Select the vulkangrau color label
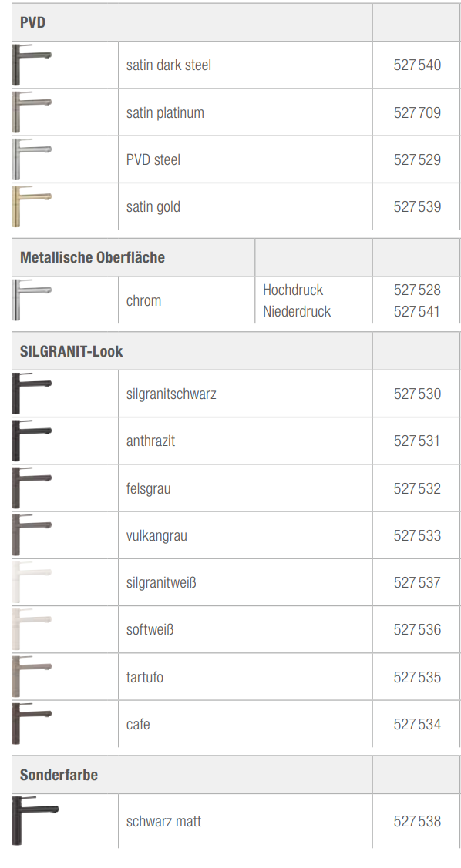The image size is (461, 868). (156, 536)
